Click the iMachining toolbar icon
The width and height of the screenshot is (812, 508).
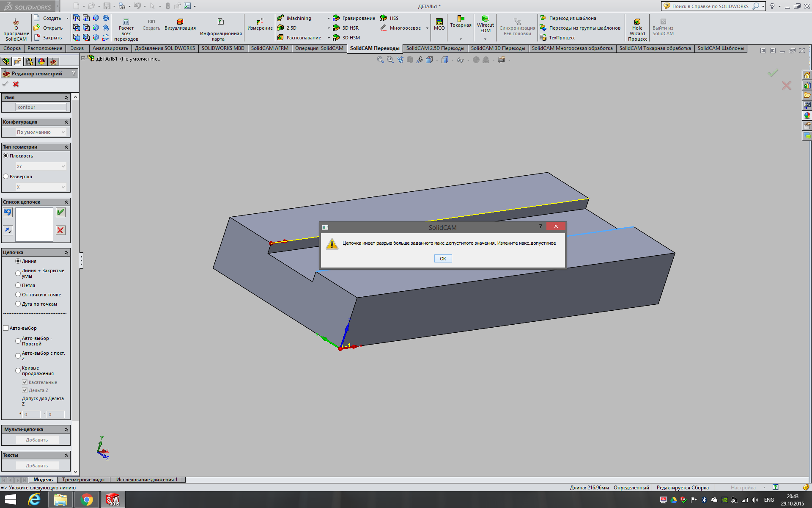coord(281,18)
